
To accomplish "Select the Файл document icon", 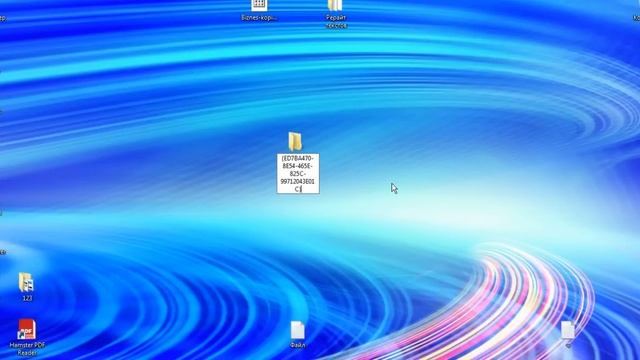I will pos(298,330).
